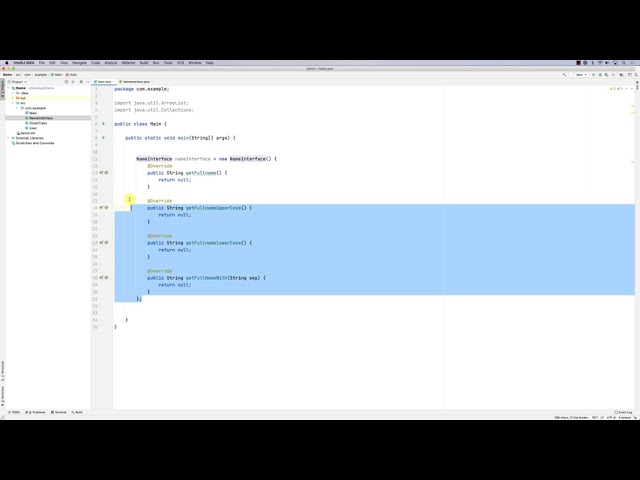This screenshot has height=480, width=640.
Task: Open the Help menu
Action: tap(210, 63)
